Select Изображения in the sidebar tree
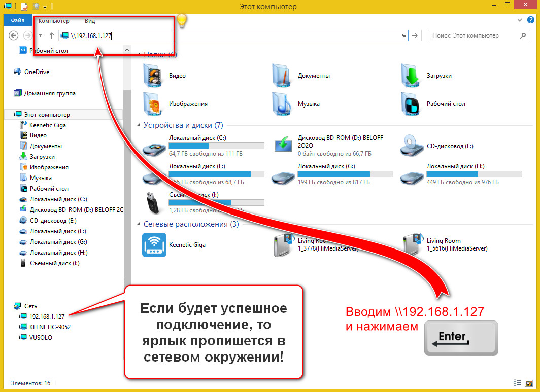The height and width of the screenshot is (392, 540). [44, 167]
